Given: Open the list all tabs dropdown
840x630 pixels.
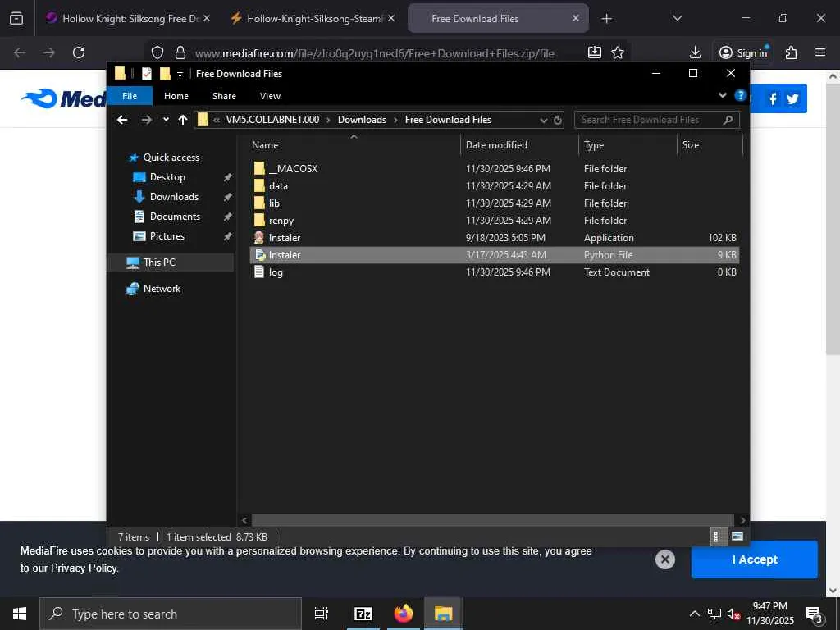Looking at the screenshot, I should point(677,18).
